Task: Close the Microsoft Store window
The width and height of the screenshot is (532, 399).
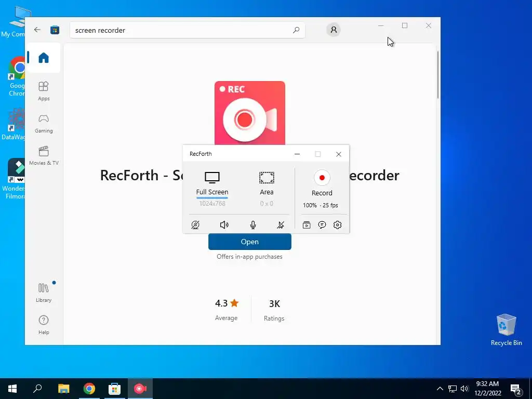Action: click(x=429, y=25)
